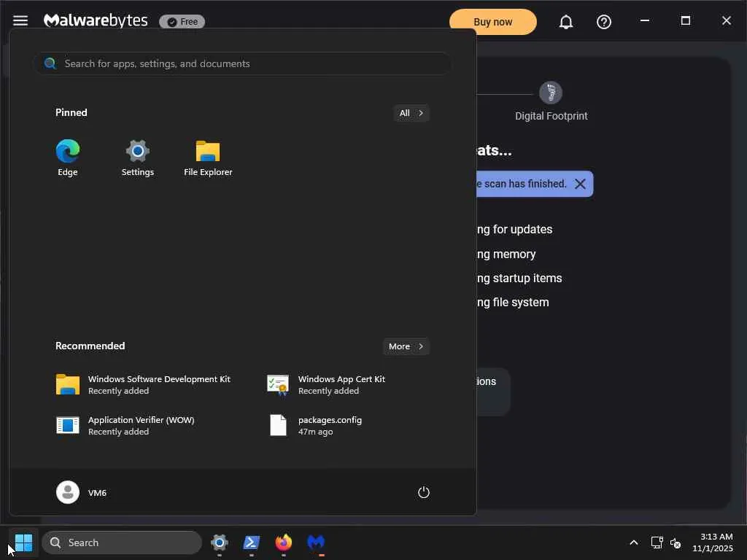The width and height of the screenshot is (747, 560).
Task: Open the power options button
Action: (x=424, y=492)
